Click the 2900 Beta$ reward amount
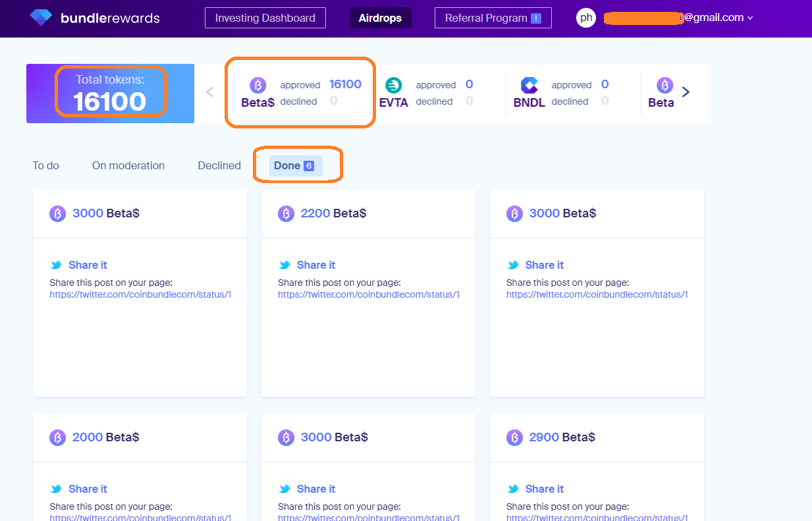 [562, 437]
